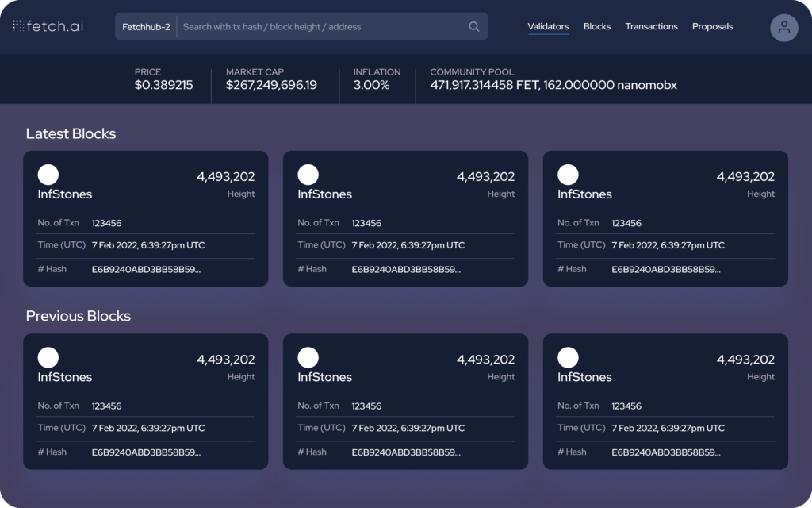Open the Blocks tab

click(596, 26)
